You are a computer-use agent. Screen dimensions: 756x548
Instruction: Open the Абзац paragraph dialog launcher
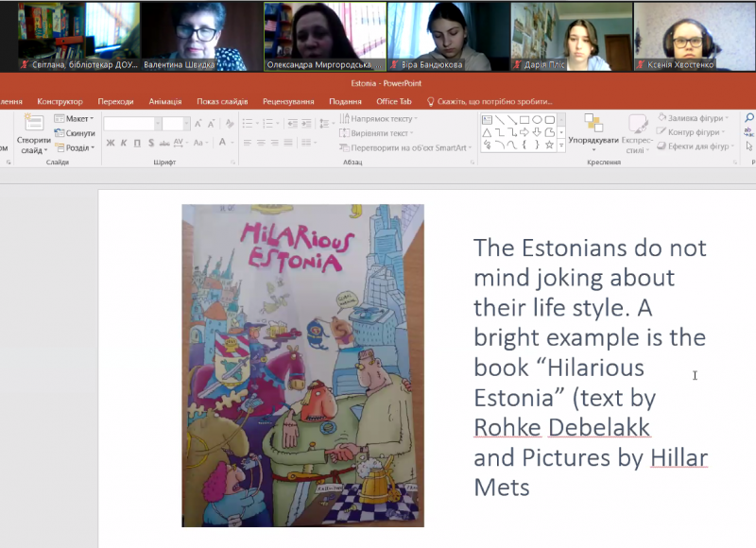[x=472, y=163]
